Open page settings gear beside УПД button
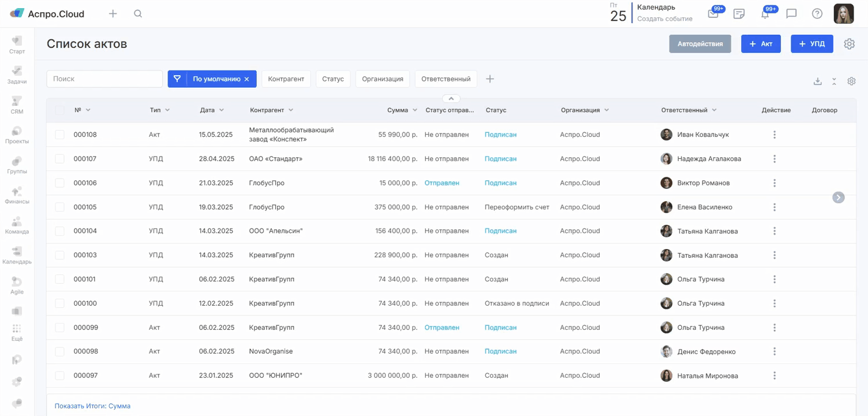Image resolution: width=868 pixels, height=416 pixels. pyautogui.click(x=849, y=44)
